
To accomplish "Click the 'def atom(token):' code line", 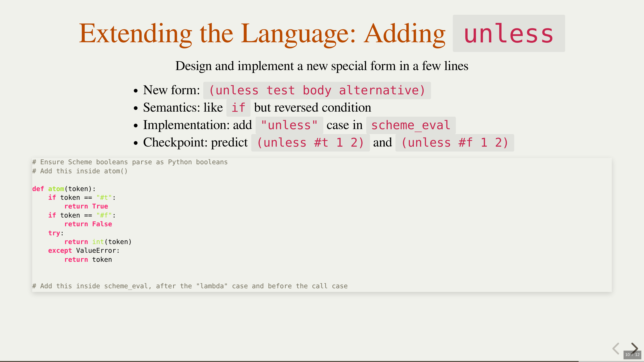I will (x=64, y=189).
